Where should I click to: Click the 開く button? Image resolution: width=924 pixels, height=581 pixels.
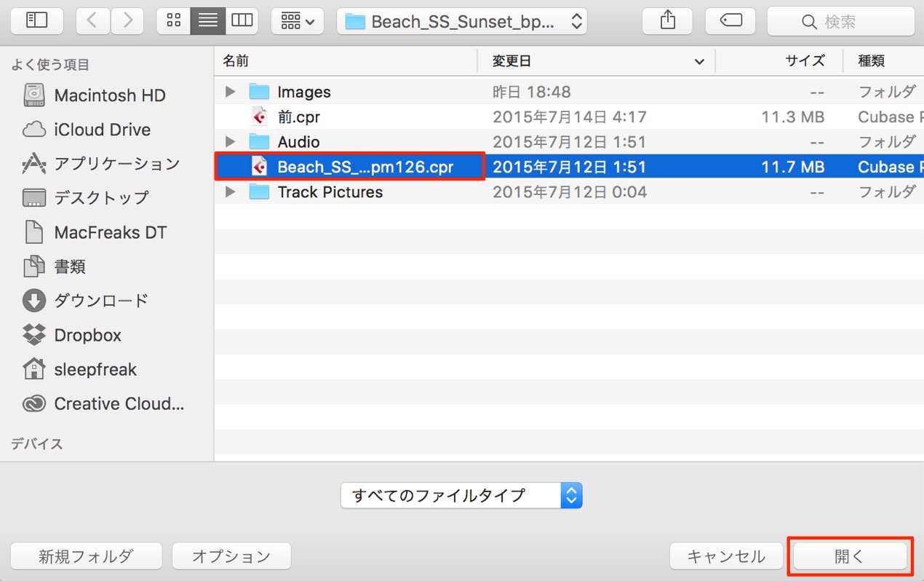tap(850, 557)
